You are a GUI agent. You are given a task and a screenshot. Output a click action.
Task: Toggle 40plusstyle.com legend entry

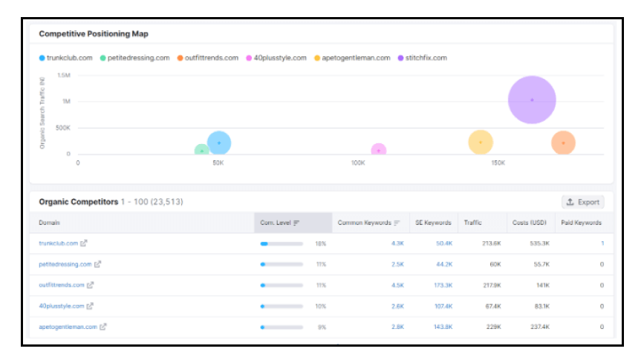pyautogui.click(x=276, y=58)
